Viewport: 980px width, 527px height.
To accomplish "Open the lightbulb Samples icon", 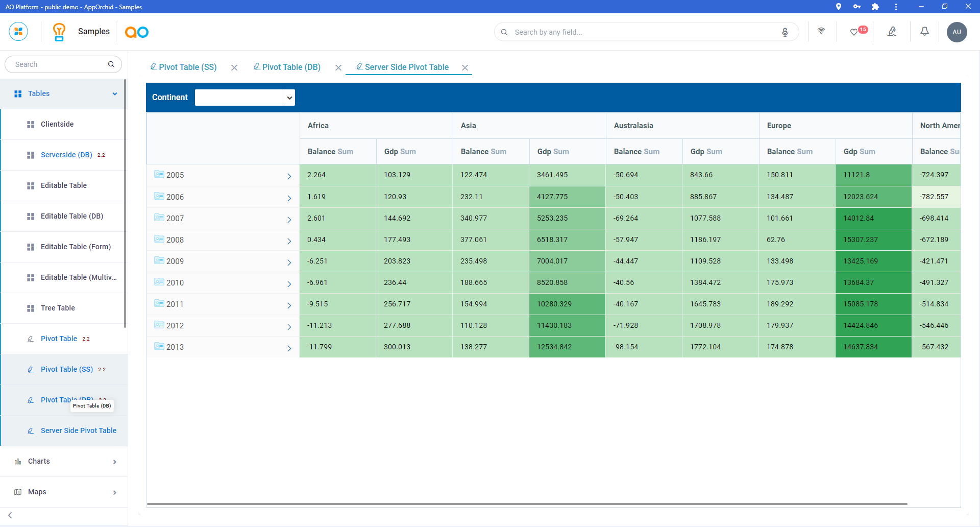I will (59, 32).
